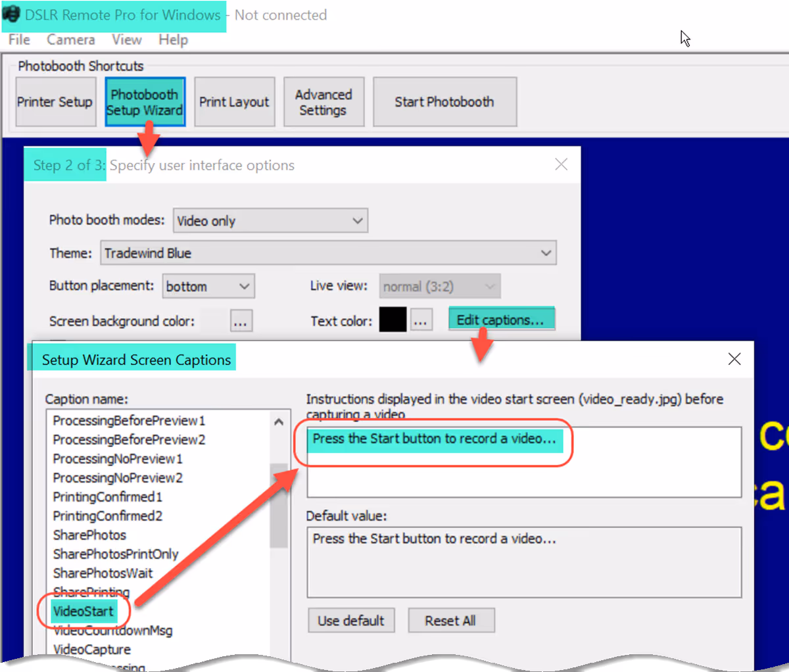This screenshot has height=672, width=789.
Task: Open the View menu
Action: click(126, 40)
